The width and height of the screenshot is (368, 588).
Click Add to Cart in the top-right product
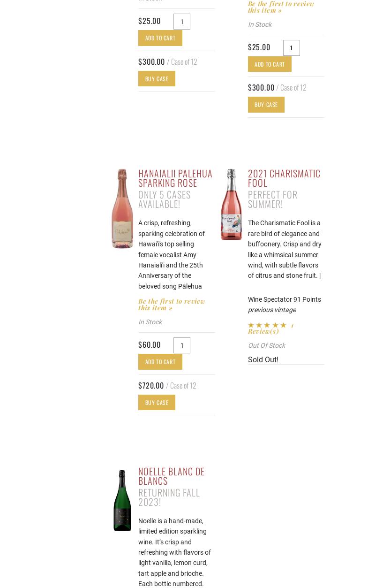[x=270, y=64]
